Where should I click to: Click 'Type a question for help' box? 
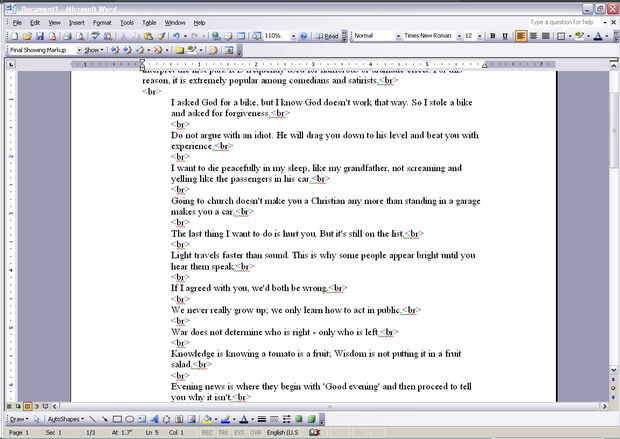tap(564, 22)
